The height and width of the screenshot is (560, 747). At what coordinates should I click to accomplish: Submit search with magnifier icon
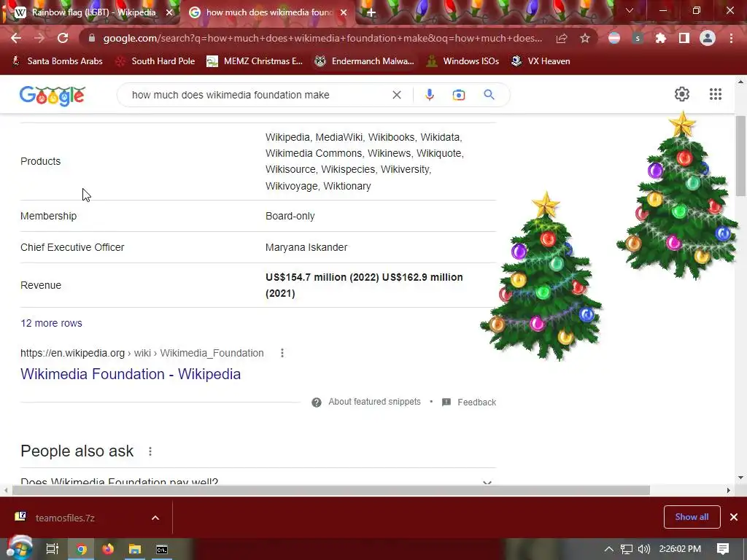[489, 95]
